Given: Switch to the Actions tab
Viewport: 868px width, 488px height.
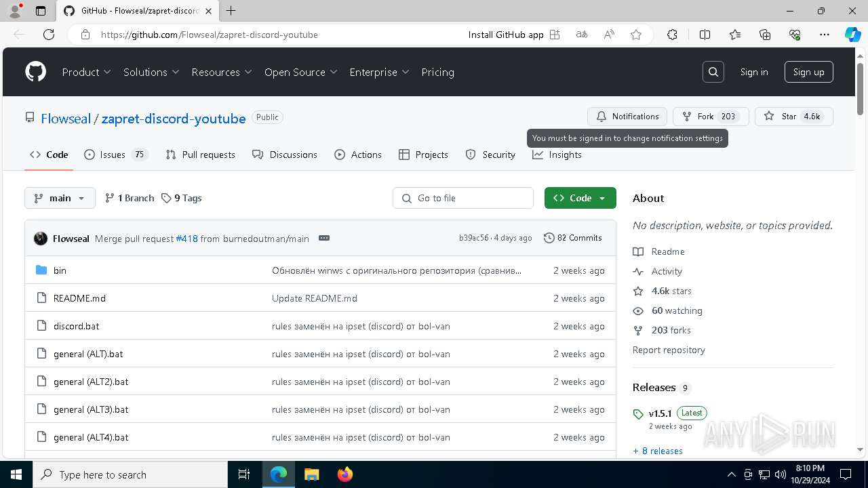Looking at the screenshot, I should tap(358, 155).
